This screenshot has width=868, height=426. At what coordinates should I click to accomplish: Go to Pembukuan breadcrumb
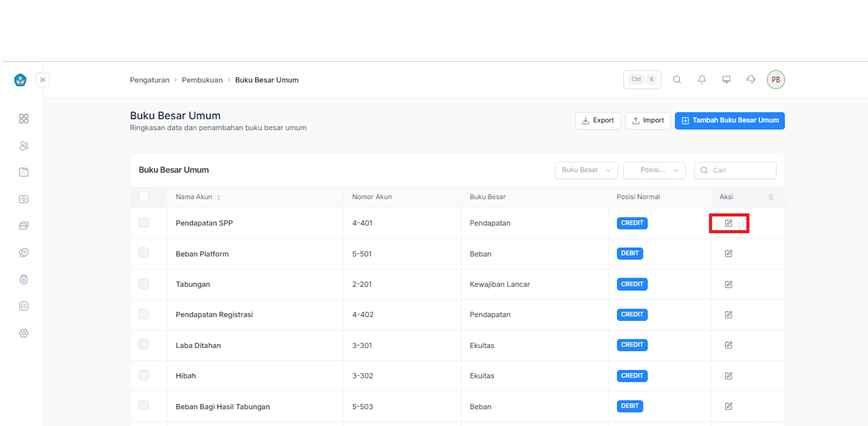click(x=202, y=80)
